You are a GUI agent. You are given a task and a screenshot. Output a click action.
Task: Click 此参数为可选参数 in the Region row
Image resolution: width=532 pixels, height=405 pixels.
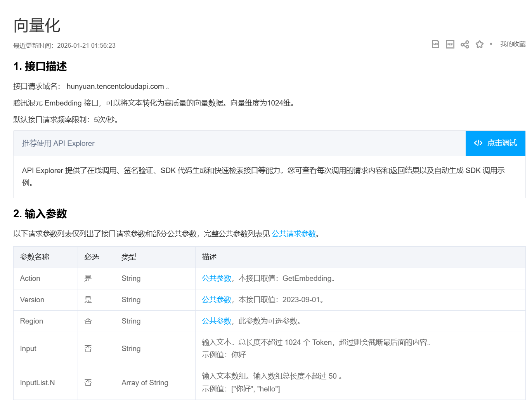pyautogui.click(x=268, y=321)
